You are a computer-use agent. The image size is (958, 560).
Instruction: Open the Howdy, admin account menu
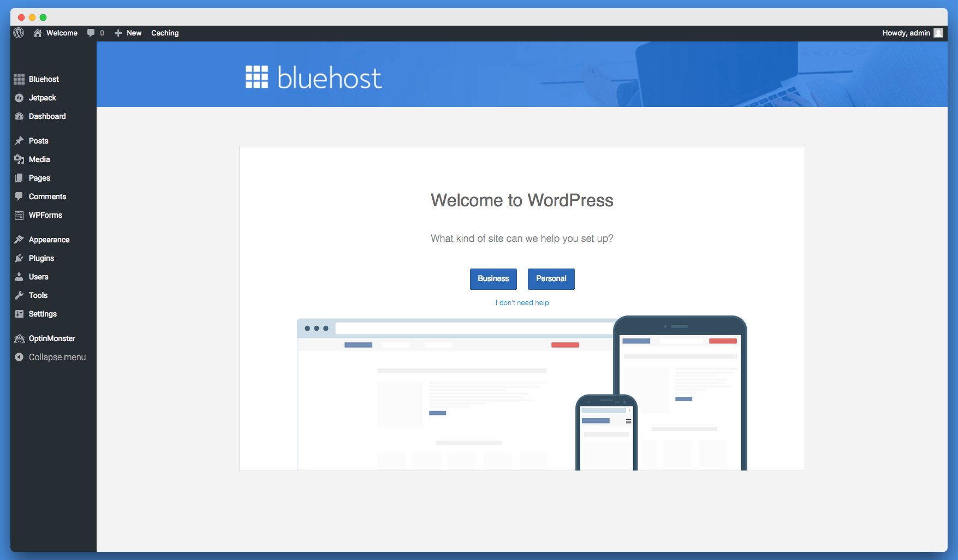[906, 33]
